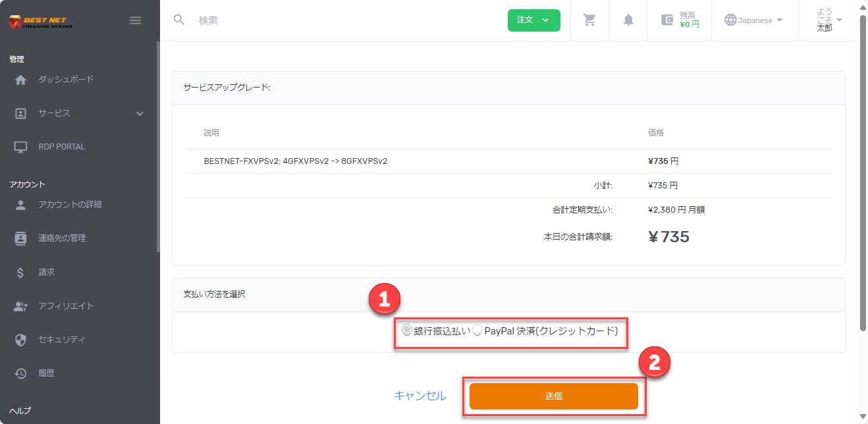The image size is (868, 424).
Task: Check notifications via the bell icon
Action: (x=628, y=20)
